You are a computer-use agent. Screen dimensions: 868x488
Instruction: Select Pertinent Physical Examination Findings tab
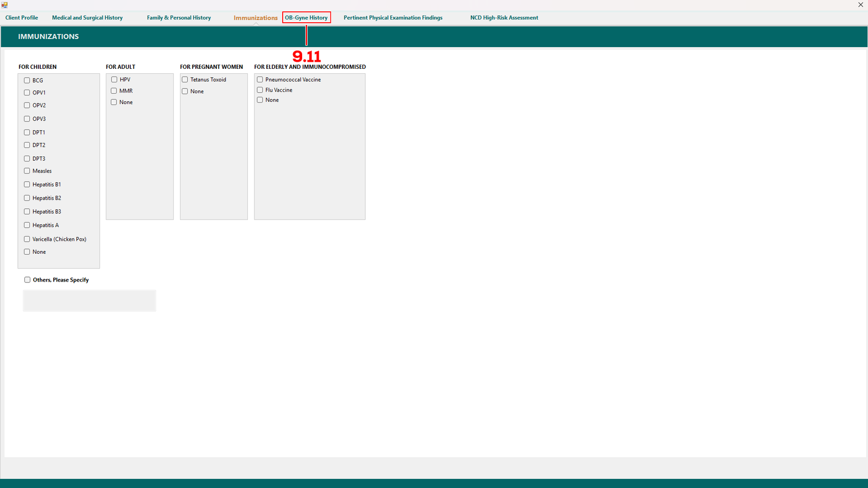393,18
